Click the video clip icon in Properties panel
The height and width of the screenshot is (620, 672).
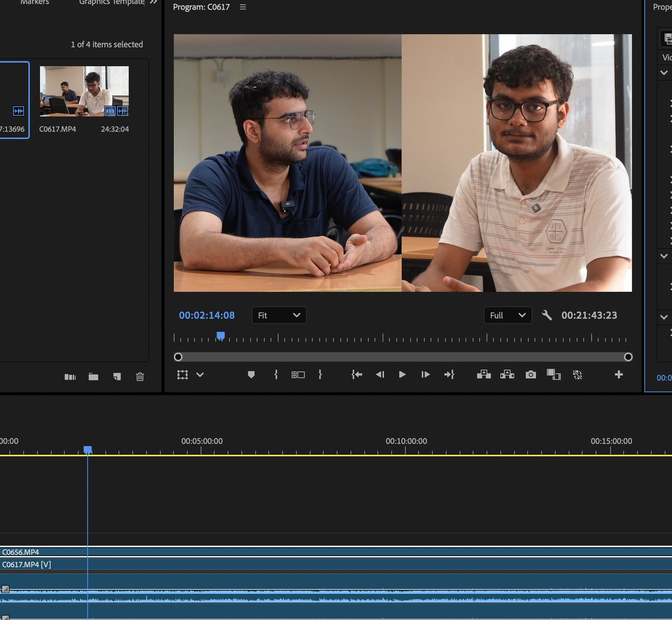(667, 39)
